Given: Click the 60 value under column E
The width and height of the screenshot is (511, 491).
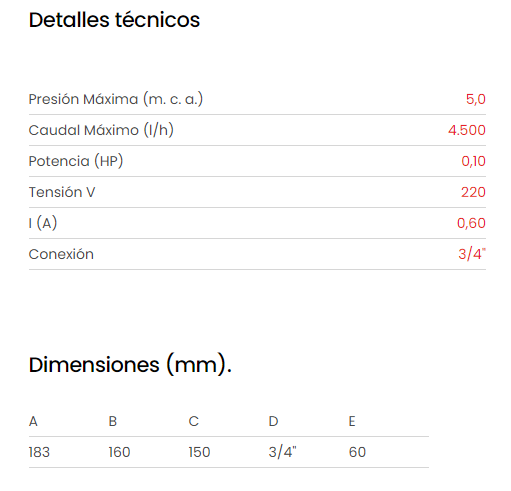Looking at the screenshot, I should point(357,452).
